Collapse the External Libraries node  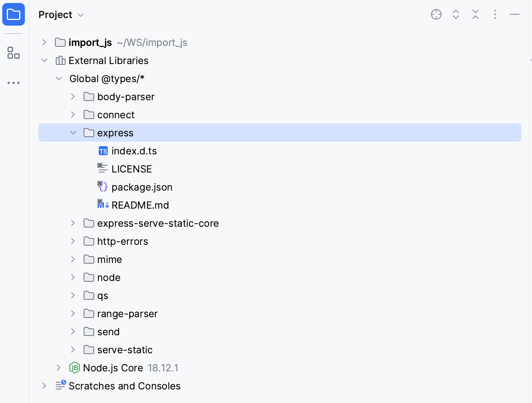pyautogui.click(x=44, y=60)
